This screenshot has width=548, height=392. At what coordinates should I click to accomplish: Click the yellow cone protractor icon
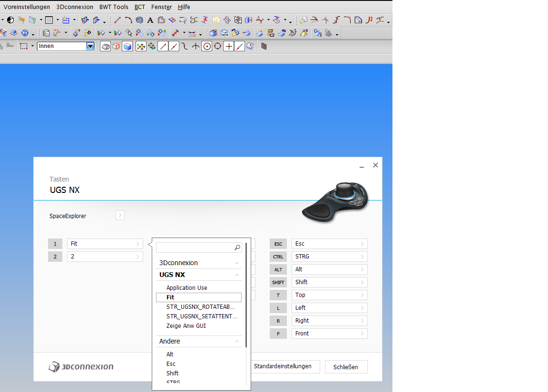pos(304,33)
